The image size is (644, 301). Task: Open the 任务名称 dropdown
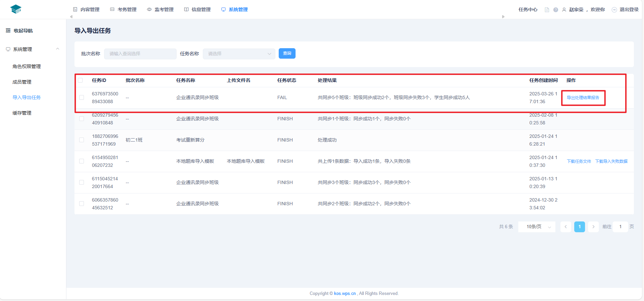click(x=239, y=54)
